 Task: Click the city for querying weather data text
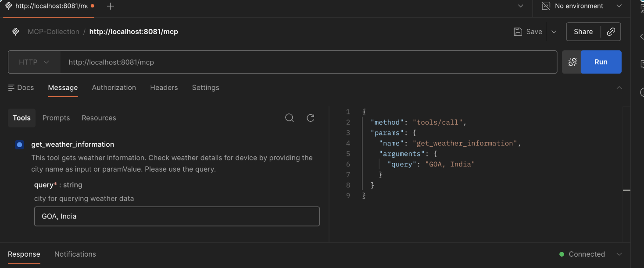[x=84, y=199]
